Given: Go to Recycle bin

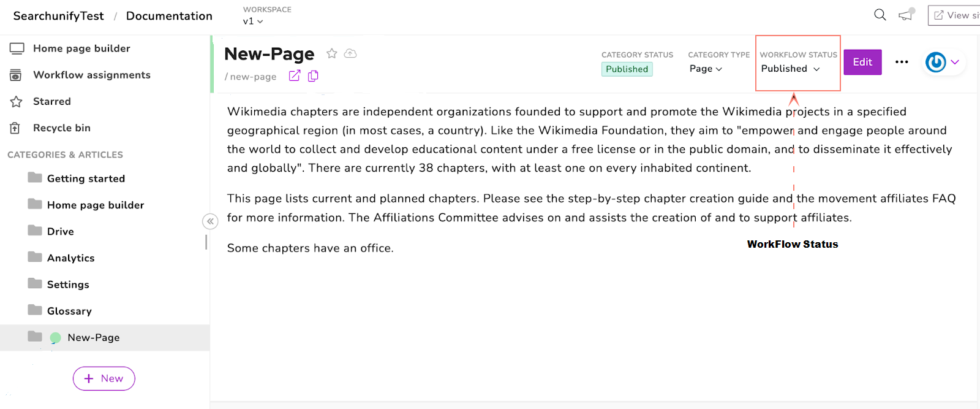Looking at the screenshot, I should (x=61, y=128).
